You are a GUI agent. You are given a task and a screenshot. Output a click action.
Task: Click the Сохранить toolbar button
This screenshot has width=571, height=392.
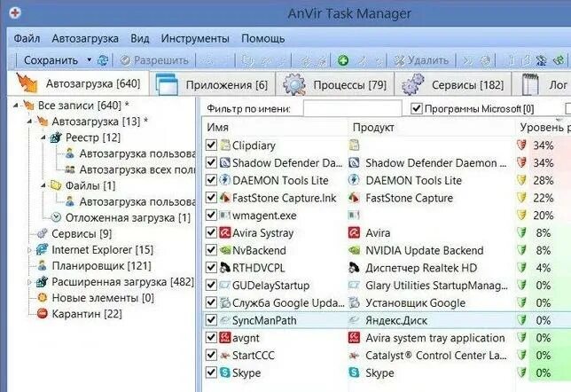pyautogui.click(x=51, y=60)
